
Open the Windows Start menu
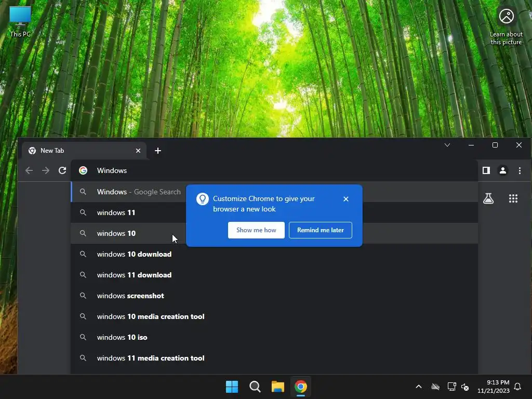pos(232,387)
